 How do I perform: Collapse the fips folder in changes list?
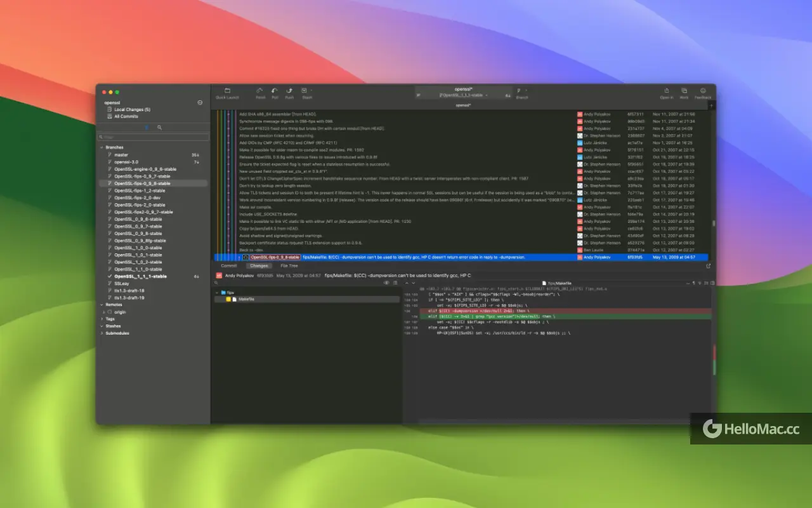(x=216, y=292)
